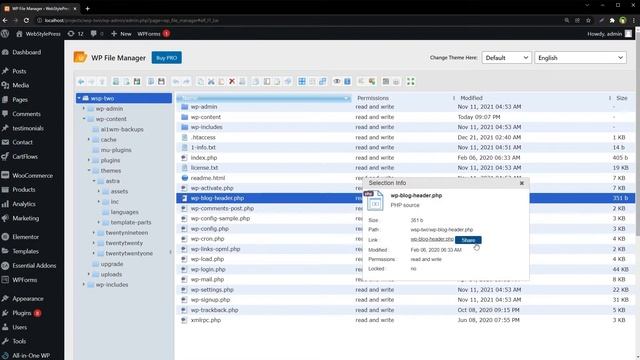Click the browser back arrow
The image size is (640, 360).
point(5,20)
